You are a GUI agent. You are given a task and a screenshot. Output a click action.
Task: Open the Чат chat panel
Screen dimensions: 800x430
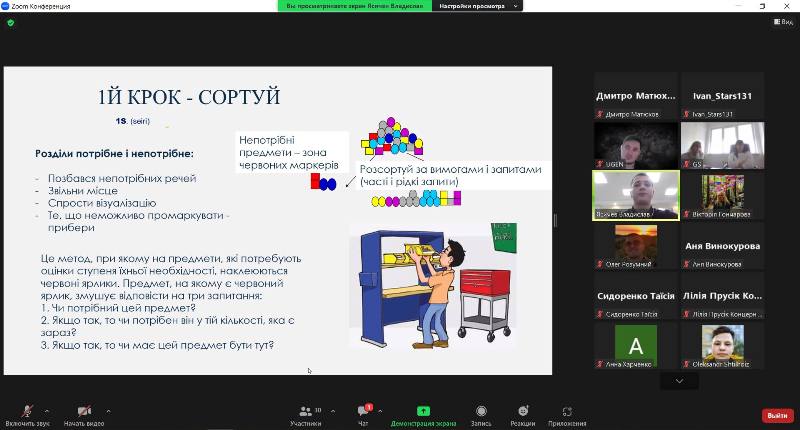[363, 416]
